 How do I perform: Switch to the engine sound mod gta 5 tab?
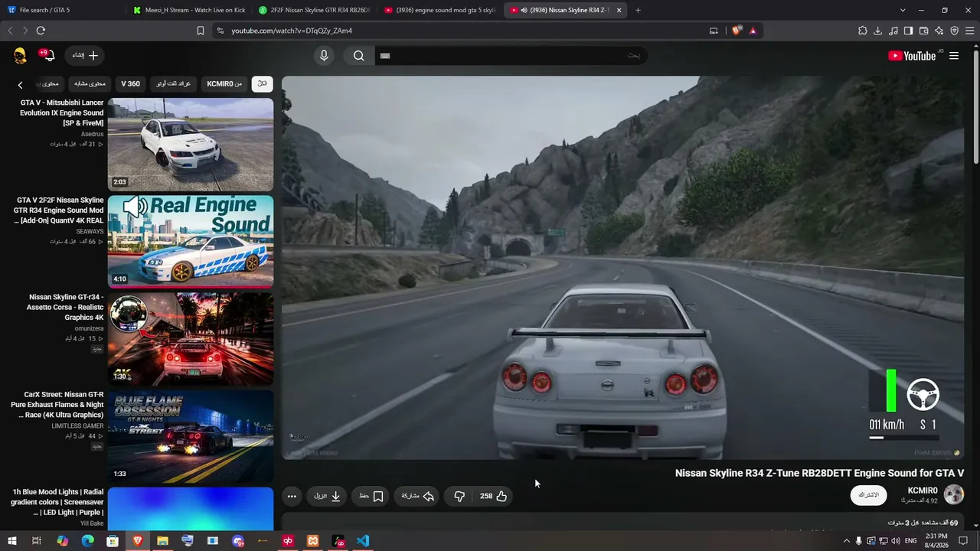[440, 10]
